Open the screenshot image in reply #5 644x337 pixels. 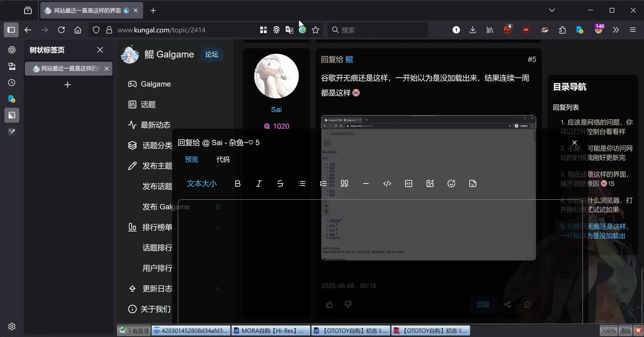tap(428, 188)
